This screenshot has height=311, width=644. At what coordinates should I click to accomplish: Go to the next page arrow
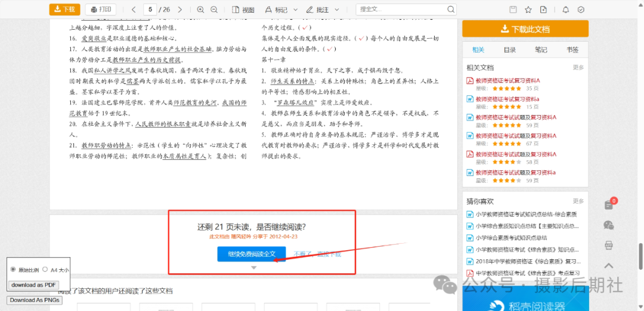pyautogui.click(x=181, y=10)
